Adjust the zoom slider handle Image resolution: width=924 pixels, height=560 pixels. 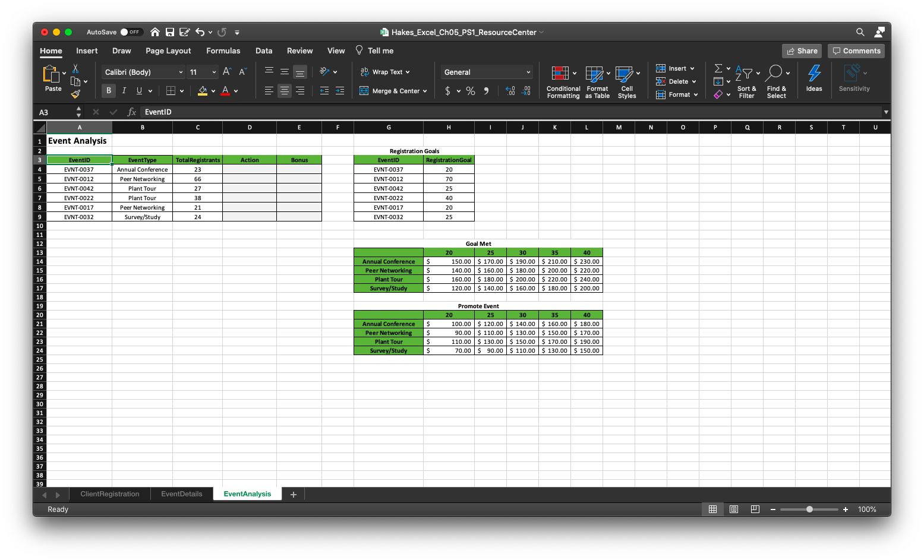(x=809, y=510)
